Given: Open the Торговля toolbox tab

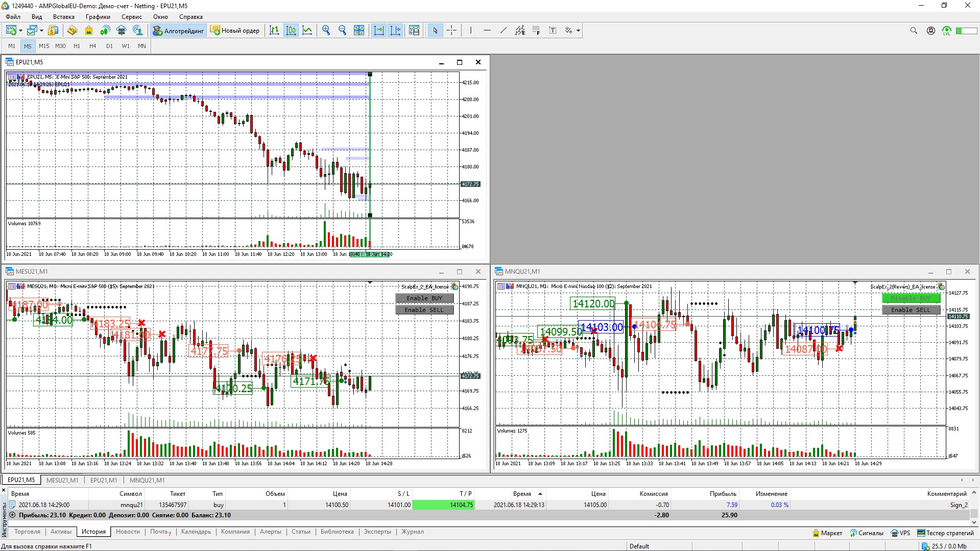Looking at the screenshot, I should point(27,532).
